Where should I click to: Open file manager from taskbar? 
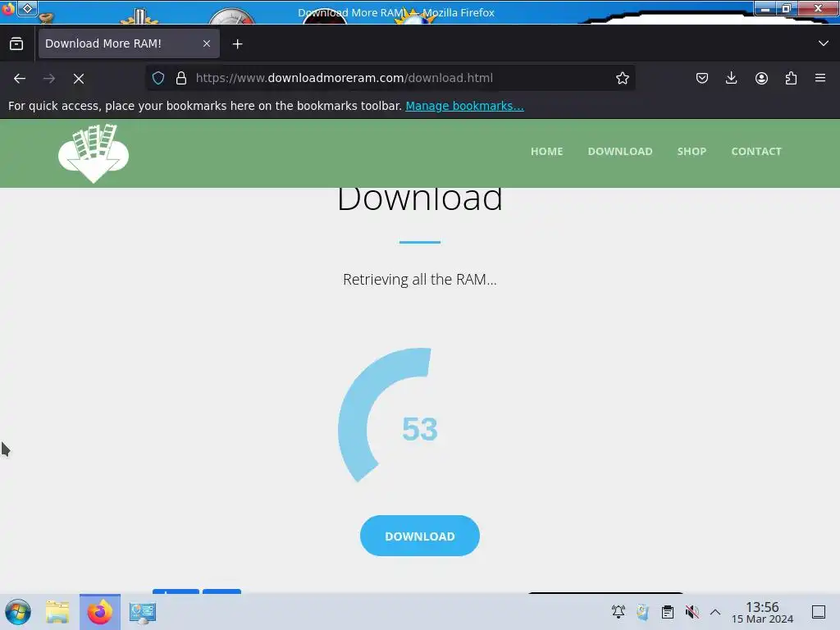(x=57, y=612)
